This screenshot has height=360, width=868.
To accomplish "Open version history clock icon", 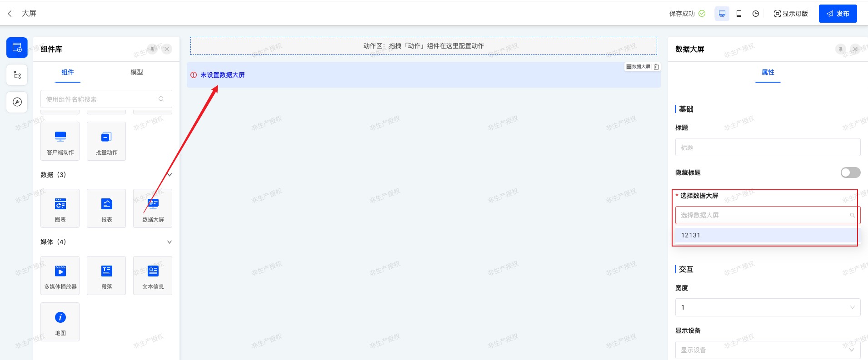I will point(756,14).
